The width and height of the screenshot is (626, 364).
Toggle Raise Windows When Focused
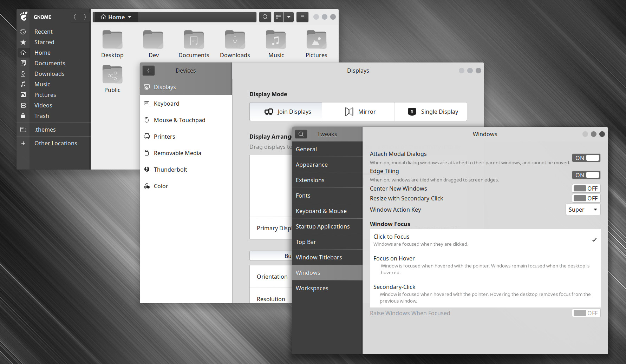coord(586,313)
